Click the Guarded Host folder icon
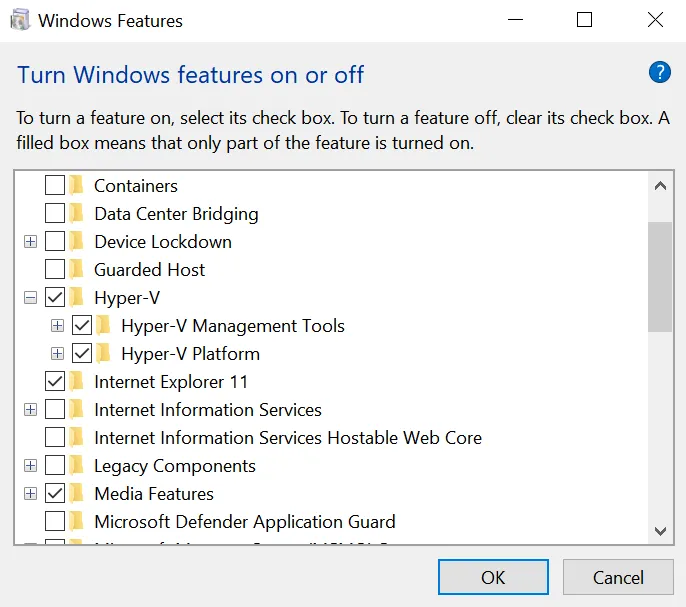Viewport: 686px width, 607px height. [x=77, y=270]
